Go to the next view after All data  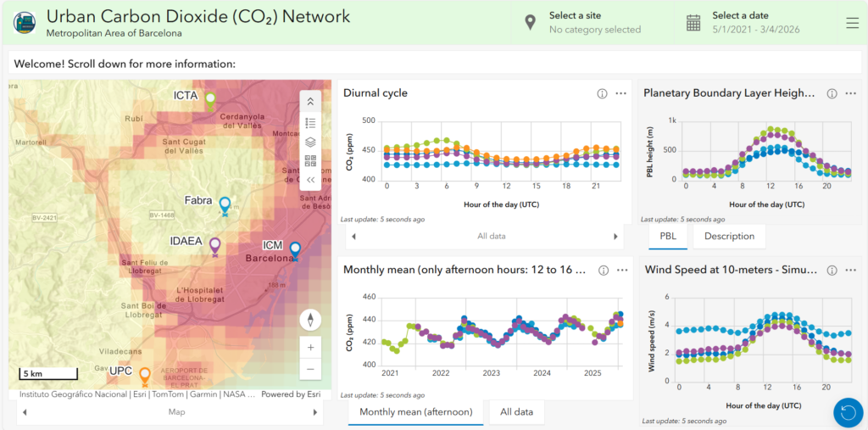tap(615, 237)
